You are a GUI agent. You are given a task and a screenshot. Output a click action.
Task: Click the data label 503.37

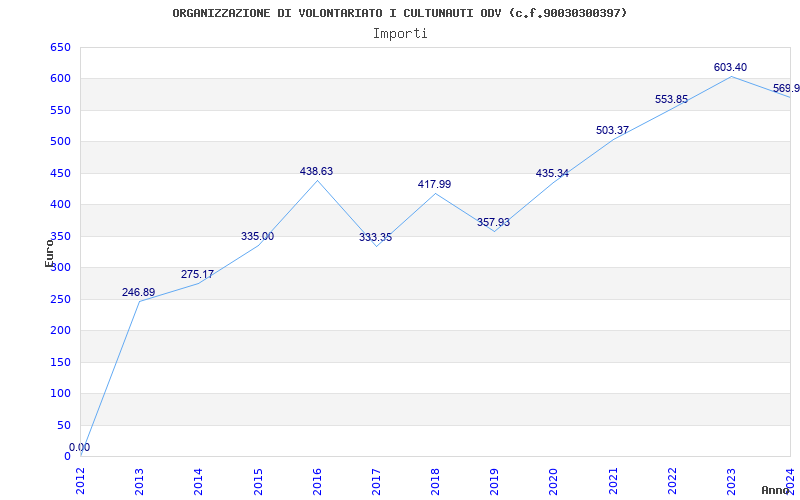pos(612,130)
